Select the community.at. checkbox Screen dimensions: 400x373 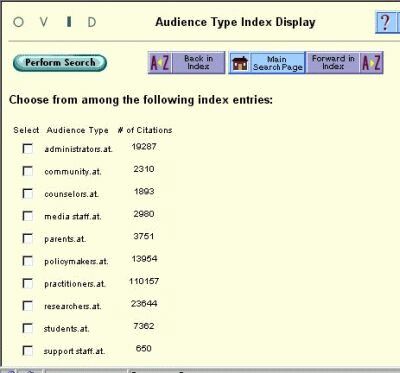click(x=28, y=171)
